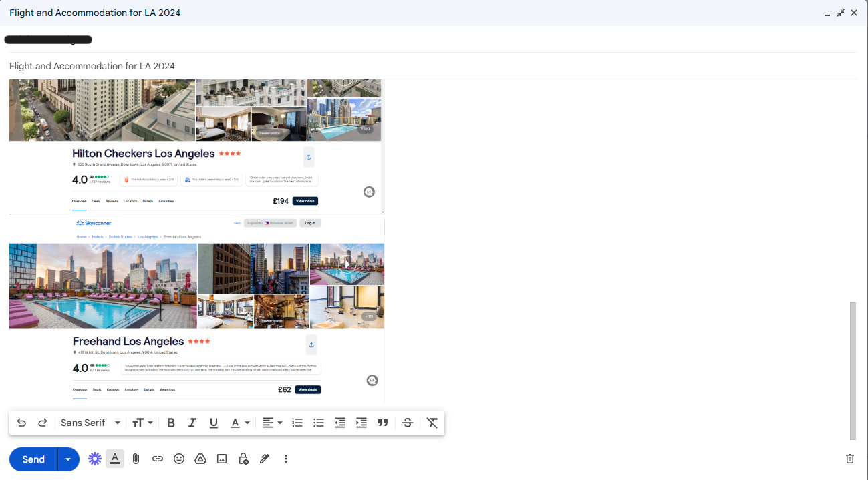Click the Location tab under Hilton Checkers
This screenshot has height=480, width=868.
click(x=130, y=201)
